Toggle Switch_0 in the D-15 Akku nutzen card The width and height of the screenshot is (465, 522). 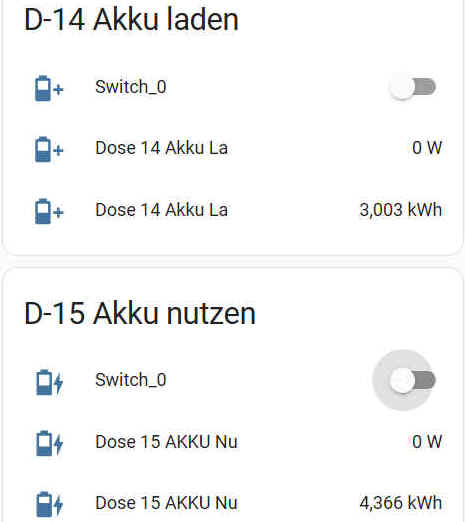coord(413,380)
